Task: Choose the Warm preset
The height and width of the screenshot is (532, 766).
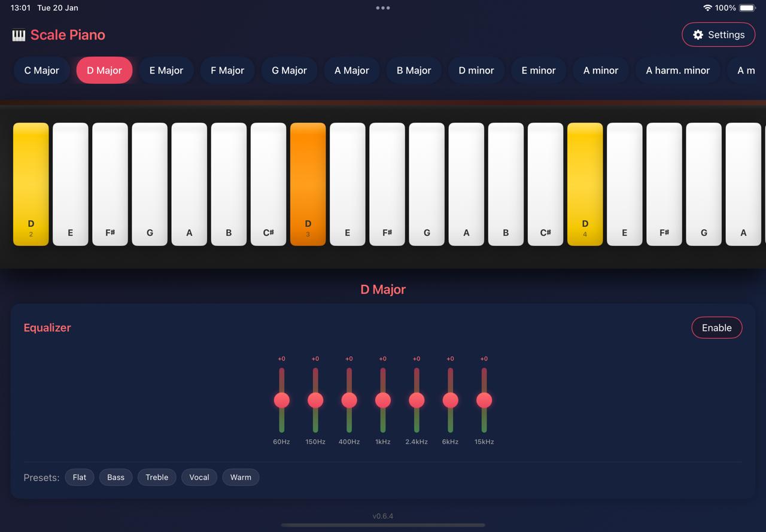Action: click(x=241, y=477)
